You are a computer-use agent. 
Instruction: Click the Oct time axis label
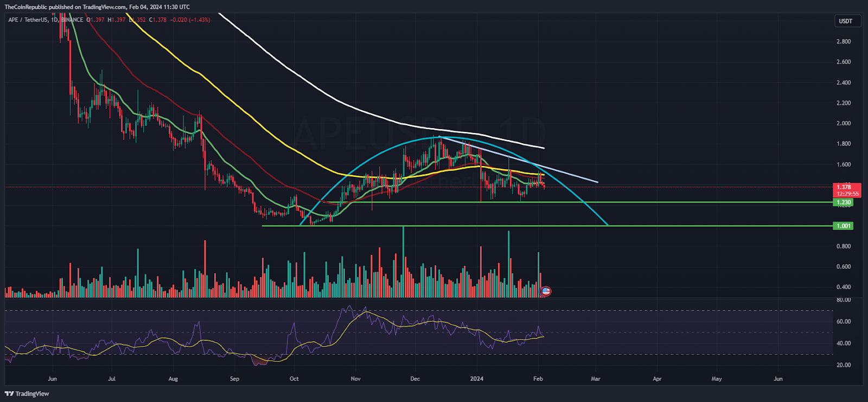tap(294, 379)
